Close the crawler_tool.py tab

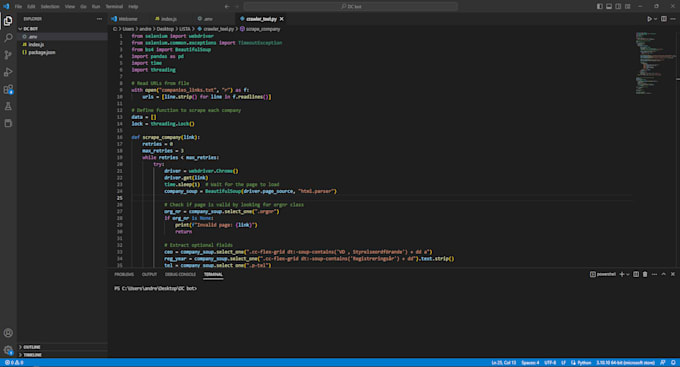(x=282, y=19)
